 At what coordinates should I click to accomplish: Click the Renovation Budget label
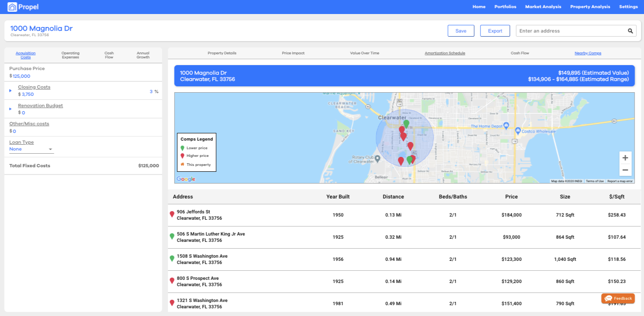click(x=41, y=106)
